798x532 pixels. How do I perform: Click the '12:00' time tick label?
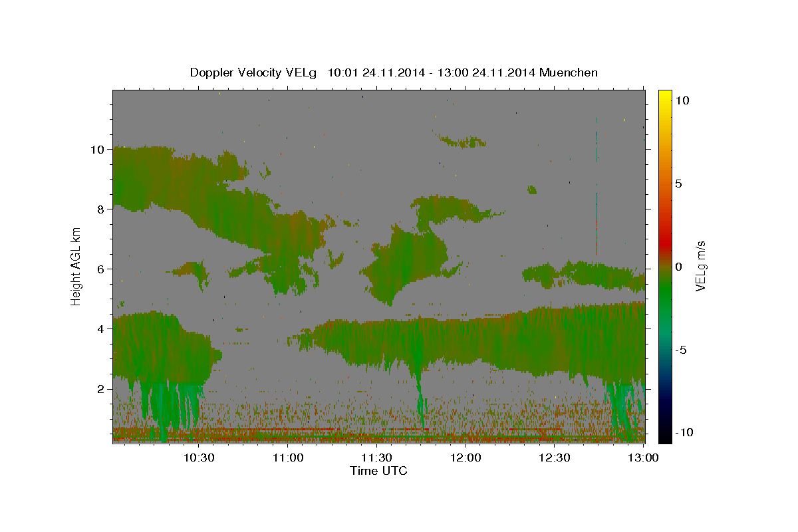[465, 458]
